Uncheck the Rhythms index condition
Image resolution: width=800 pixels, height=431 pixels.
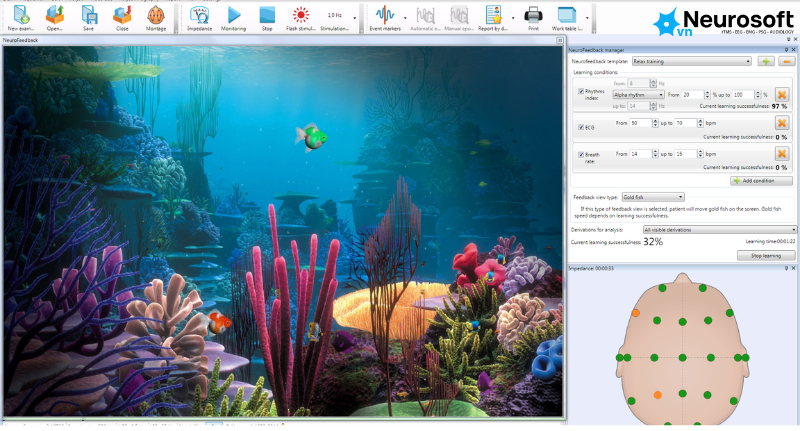point(581,91)
